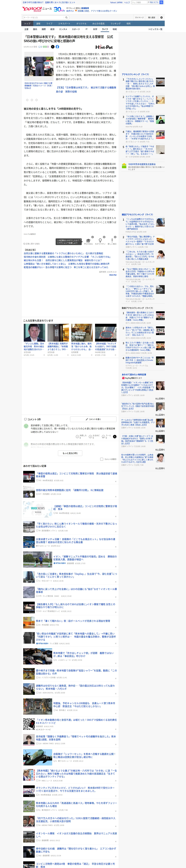This screenshot has width=186, height=868.
Task: Click the Yahoo! JAPAN News logo
Action: pyautogui.click(x=37, y=9)
